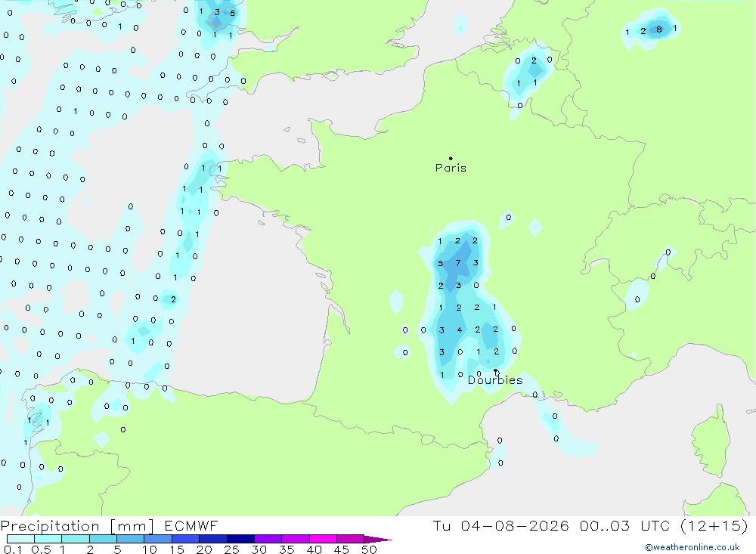Image resolution: width=756 pixels, height=554 pixels.
Task: Click the legend label 20
Action: pos(204,549)
